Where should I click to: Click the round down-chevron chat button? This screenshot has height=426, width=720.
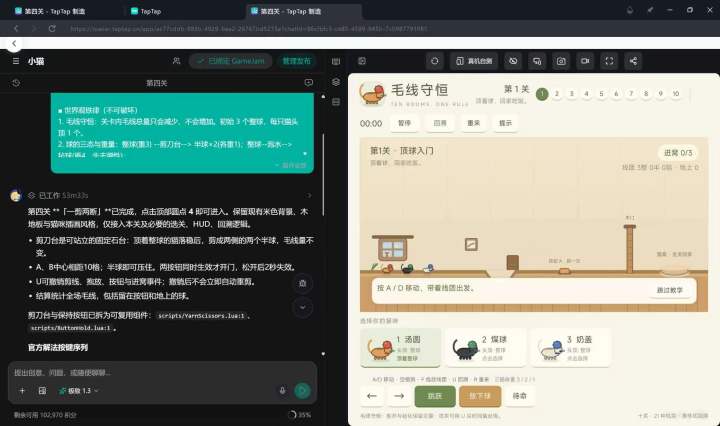coord(303,307)
